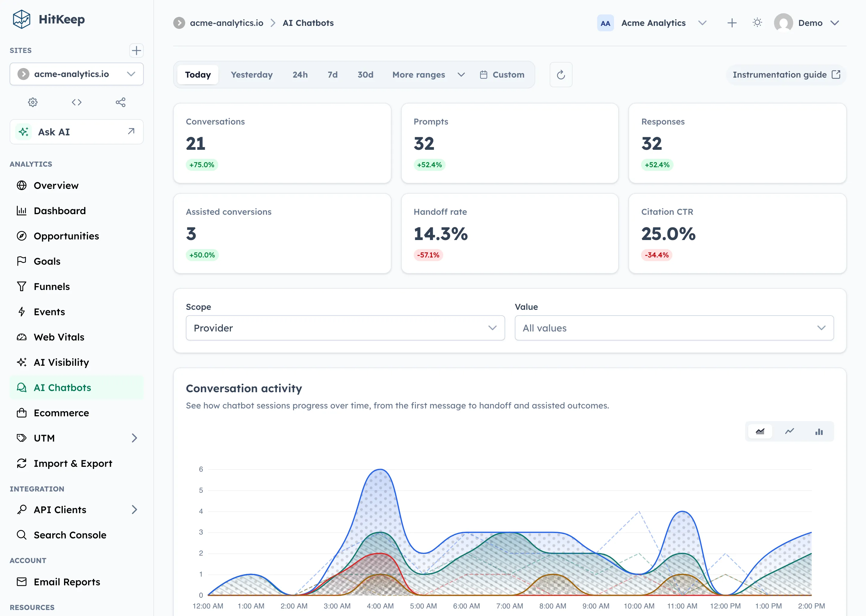Image resolution: width=866 pixels, height=616 pixels.
Task: Click the Web Vitals gauge icon
Action: 22,337
